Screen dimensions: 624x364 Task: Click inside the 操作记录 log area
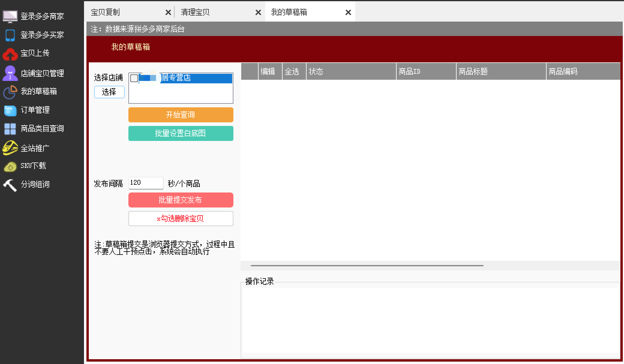(430, 323)
